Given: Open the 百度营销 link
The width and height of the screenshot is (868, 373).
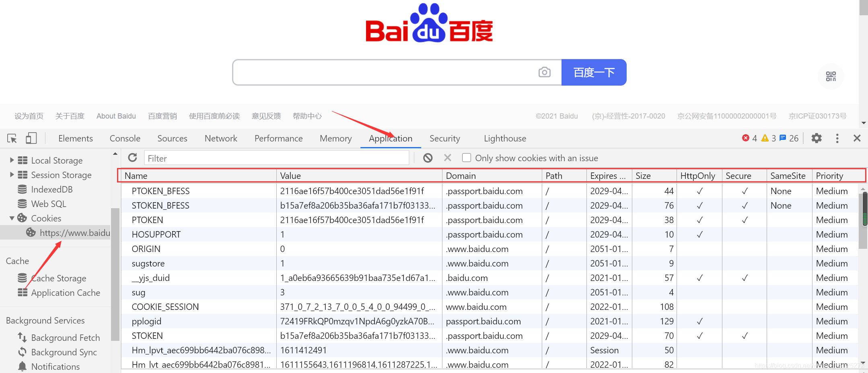Looking at the screenshot, I should tap(162, 116).
